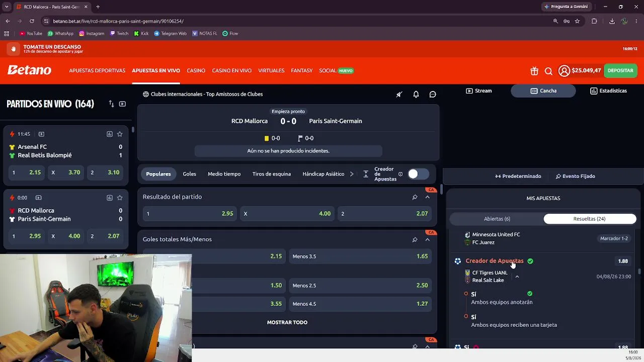
Task: Select the Cancha view tab
Action: coord(543,91)
